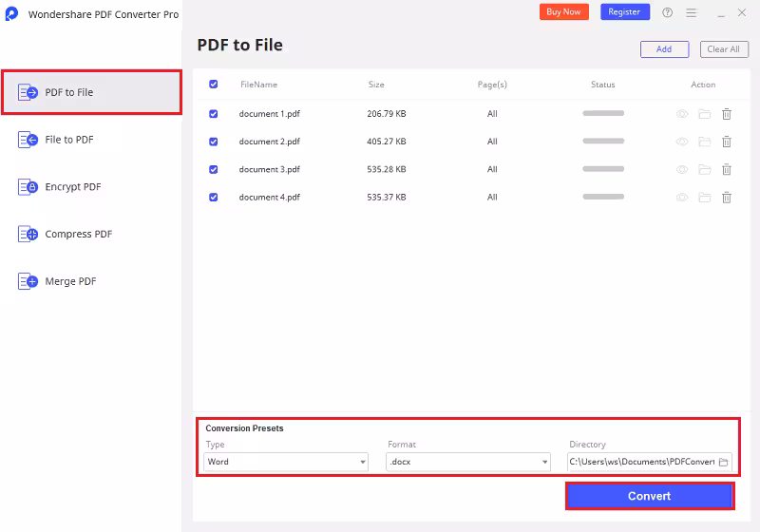Image resolution: width=760 pixels, height=532 pixels.
Task: Click the Wondershare logo icon
Action: [x=11, y=13]
